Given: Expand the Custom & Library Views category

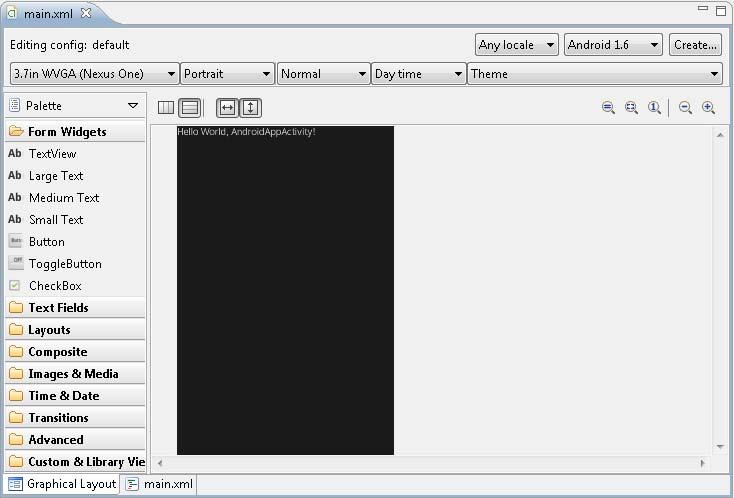Looking at the screenshot, I should (x=75, y=461).
